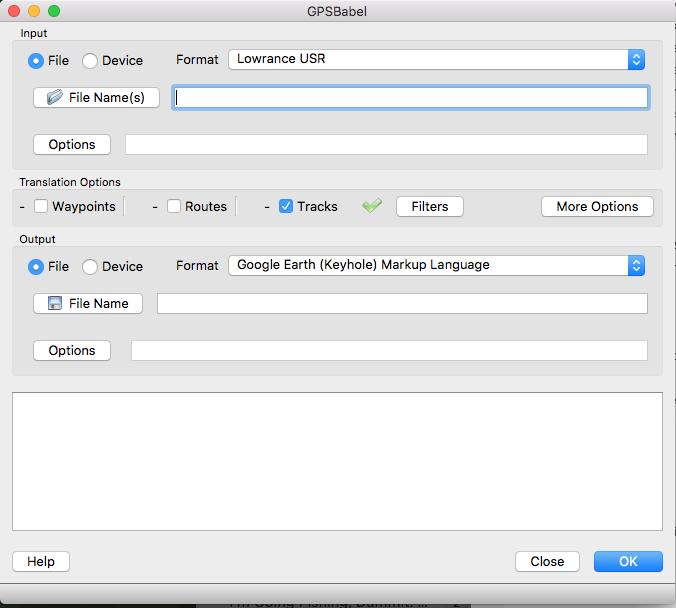Image resolution: width=676 pixels, height=608 pixels.
Task: Open the Help button
Action: (x=41, y=561)
